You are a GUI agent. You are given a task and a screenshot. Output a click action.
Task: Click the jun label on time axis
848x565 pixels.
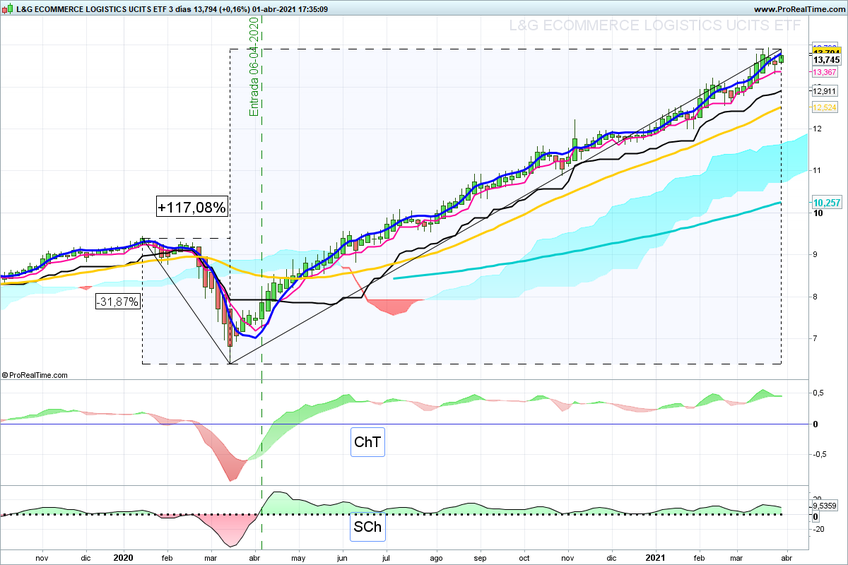(x=342, y=559)
